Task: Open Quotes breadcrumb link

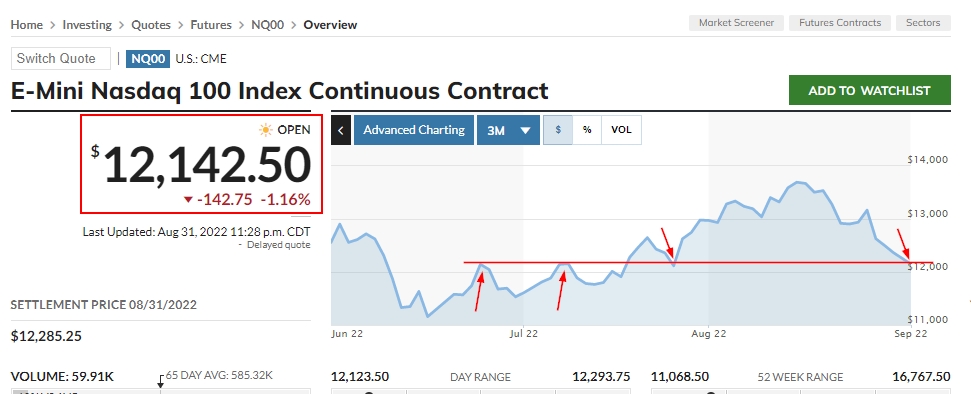Action: coord(150,25)
